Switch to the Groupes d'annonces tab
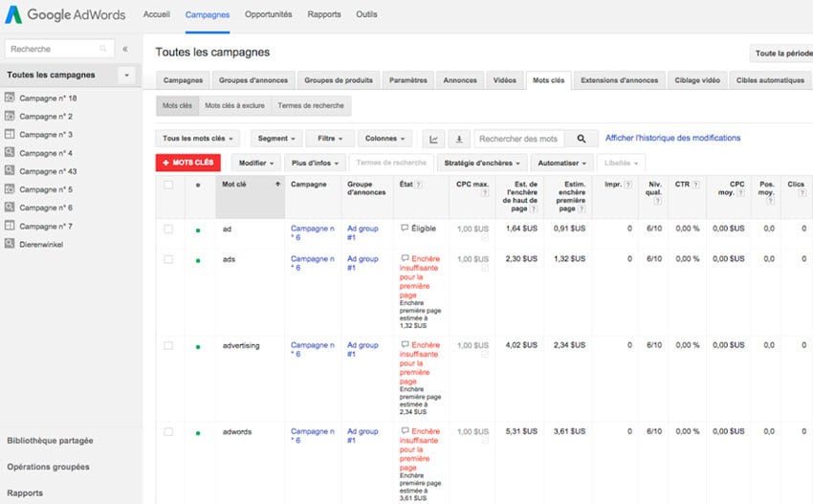813x504 pixels. (x=253, y=80)
